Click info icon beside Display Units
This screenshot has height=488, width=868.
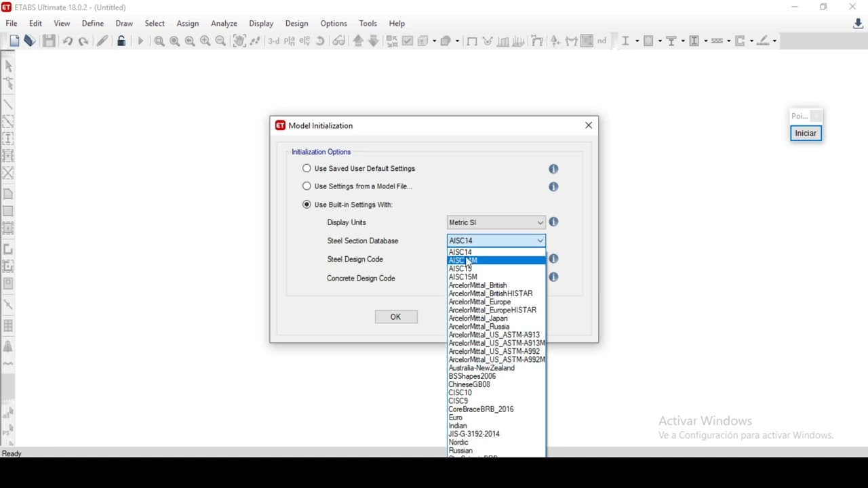coord(554,222)
